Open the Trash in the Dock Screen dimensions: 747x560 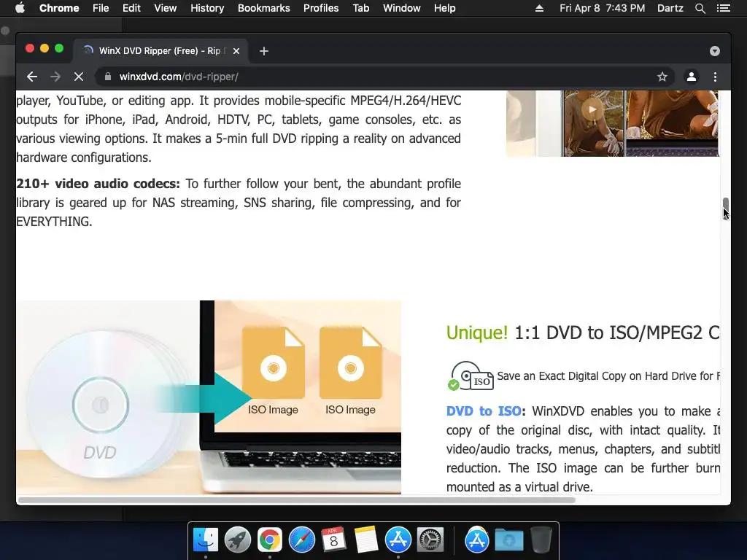(541, 540)
